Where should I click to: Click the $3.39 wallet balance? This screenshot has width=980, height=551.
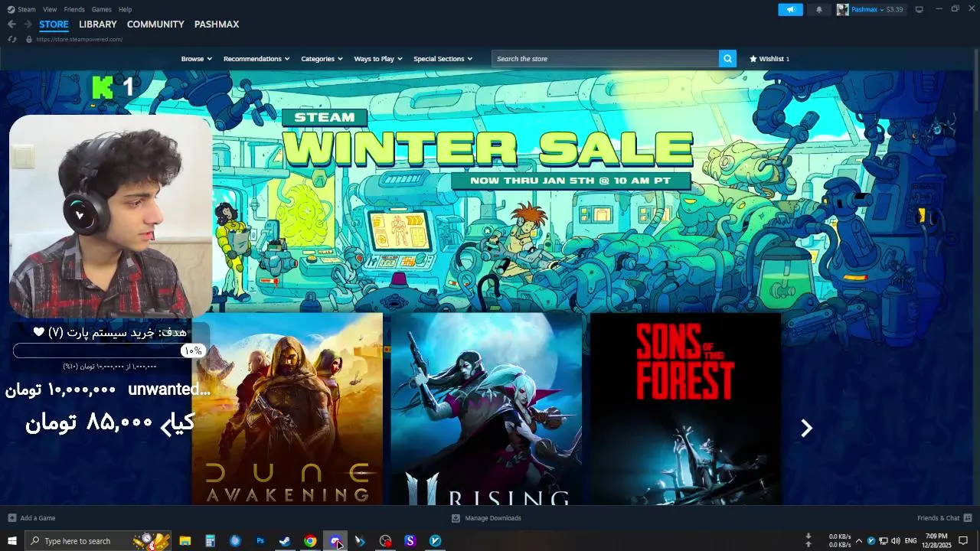pos(894,10)
